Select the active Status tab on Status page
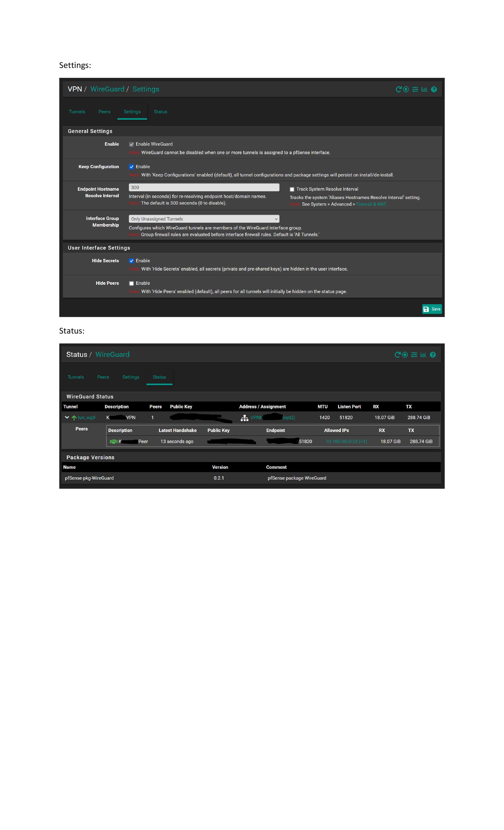 [159, 377]
